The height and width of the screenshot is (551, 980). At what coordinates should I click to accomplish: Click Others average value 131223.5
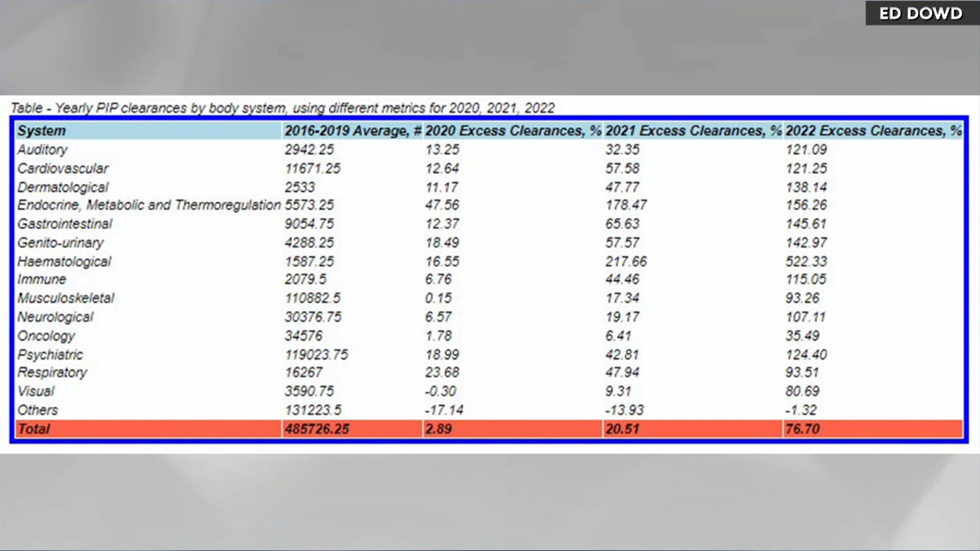pyautogui.click(x=313, y=410)
